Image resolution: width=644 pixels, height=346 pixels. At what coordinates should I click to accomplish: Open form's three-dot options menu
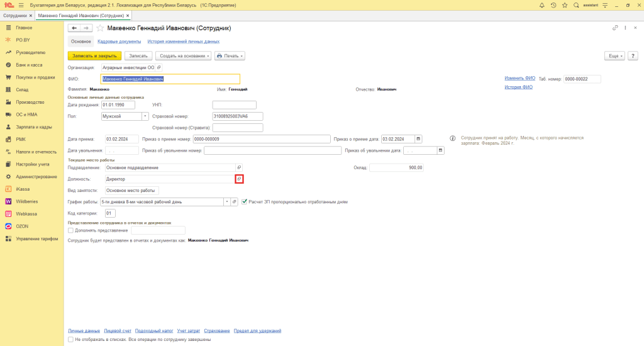coord(625,28)
